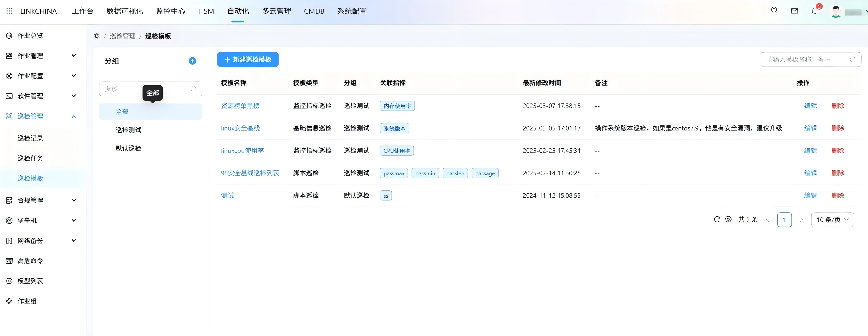Delete the 测试 template row

[x=838, y=195]
